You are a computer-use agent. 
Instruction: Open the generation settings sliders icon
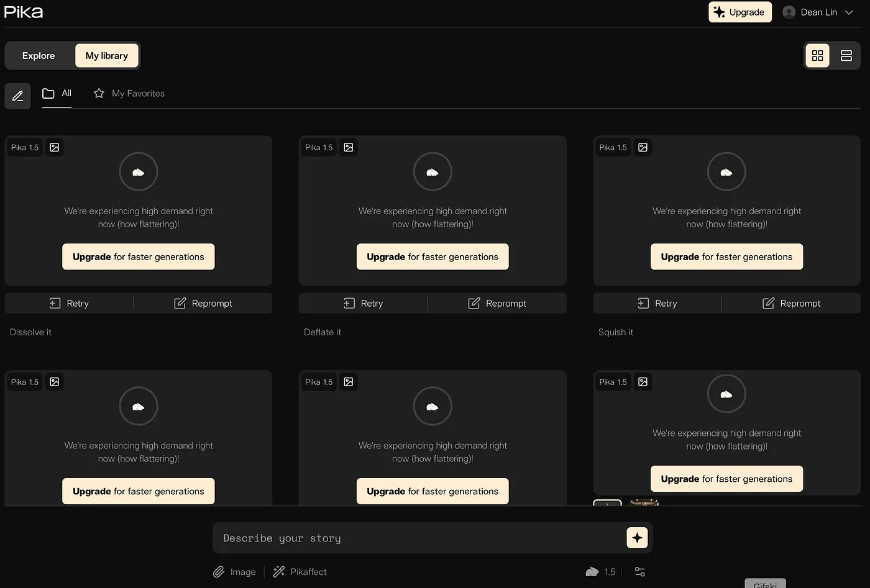pos(640,572)
